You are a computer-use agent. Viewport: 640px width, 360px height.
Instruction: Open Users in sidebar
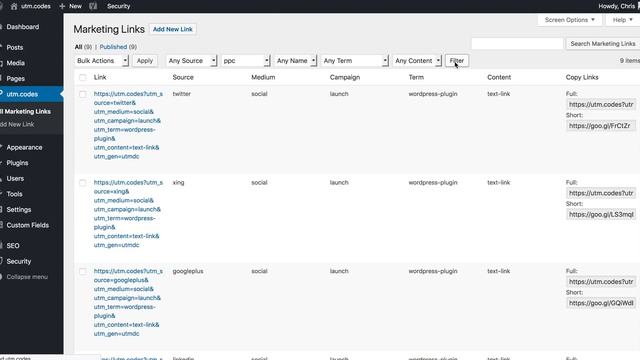coord(15,178)
